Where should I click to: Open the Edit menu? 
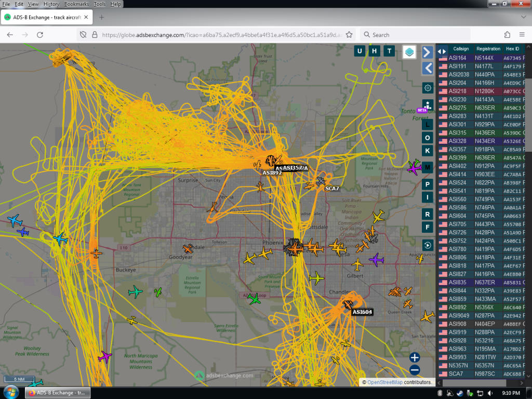[19, 4]
